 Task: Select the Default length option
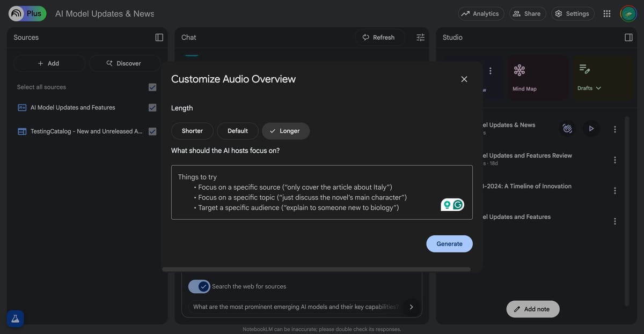click(238, 131)
